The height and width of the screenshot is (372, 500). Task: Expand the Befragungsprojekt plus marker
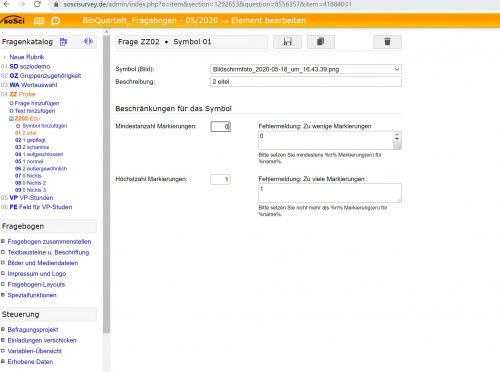[x=3, y=329]
